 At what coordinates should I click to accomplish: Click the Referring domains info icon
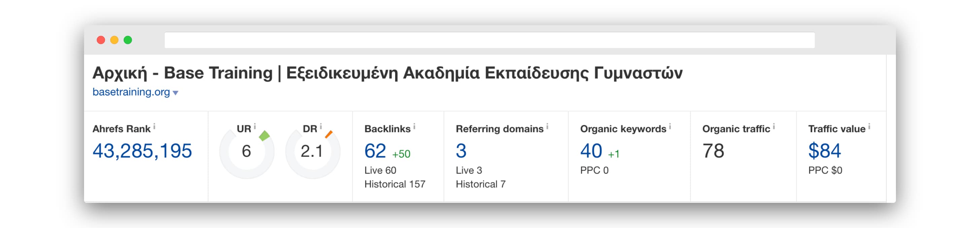(x=547, y=127)
